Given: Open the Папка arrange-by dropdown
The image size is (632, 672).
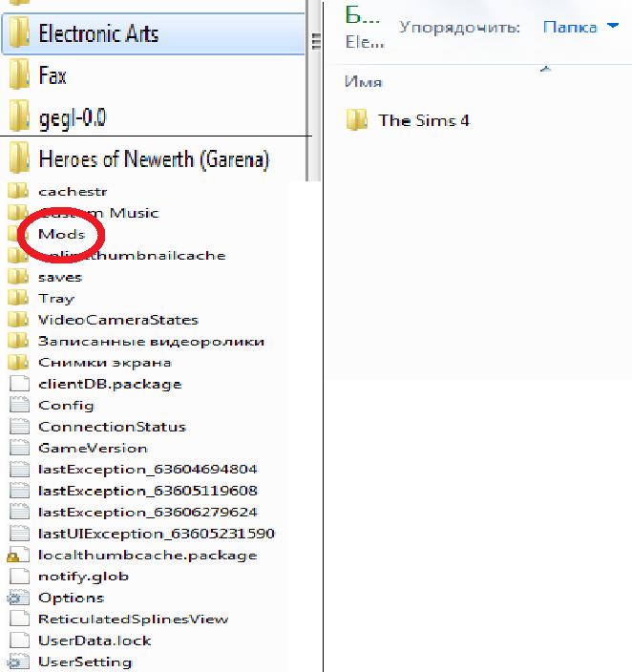Looking at the screenshot, I should tap(580, 27).
